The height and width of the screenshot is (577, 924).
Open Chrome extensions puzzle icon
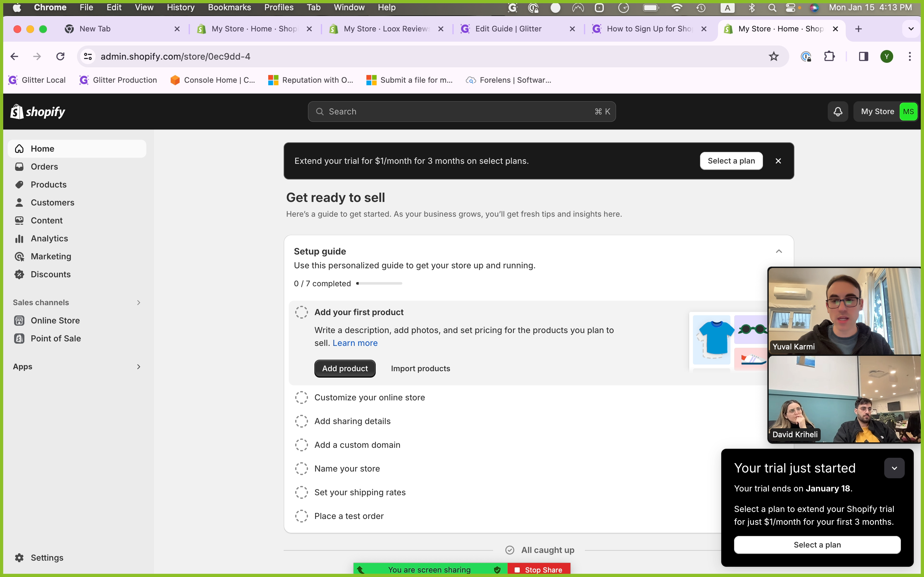pyautogui.click(x=829, y=56)
